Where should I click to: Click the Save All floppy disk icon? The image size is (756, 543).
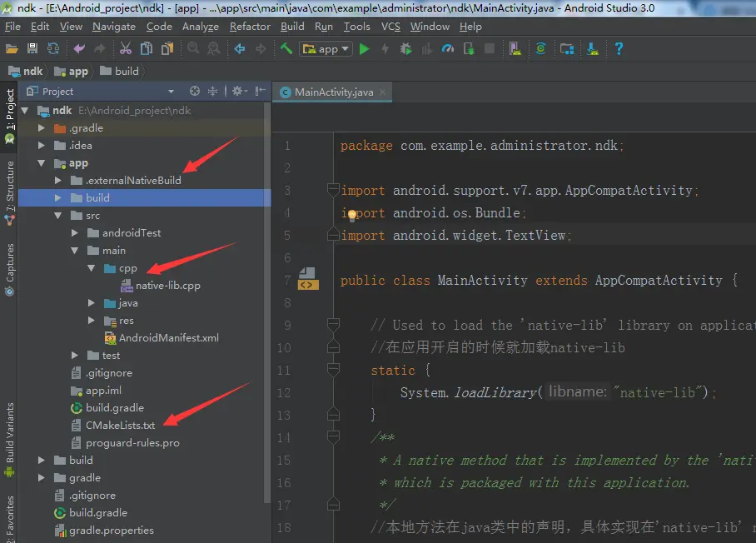[32, 49]
